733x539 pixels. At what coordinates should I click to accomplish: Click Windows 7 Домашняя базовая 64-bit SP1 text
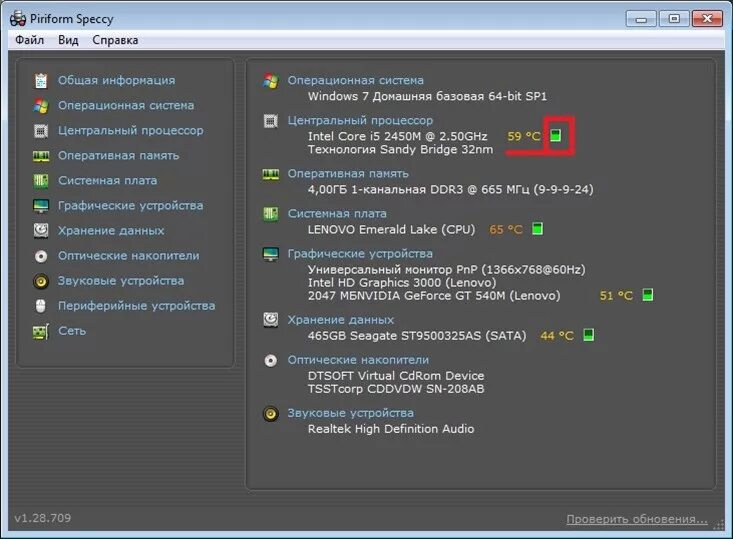(427, 96)
